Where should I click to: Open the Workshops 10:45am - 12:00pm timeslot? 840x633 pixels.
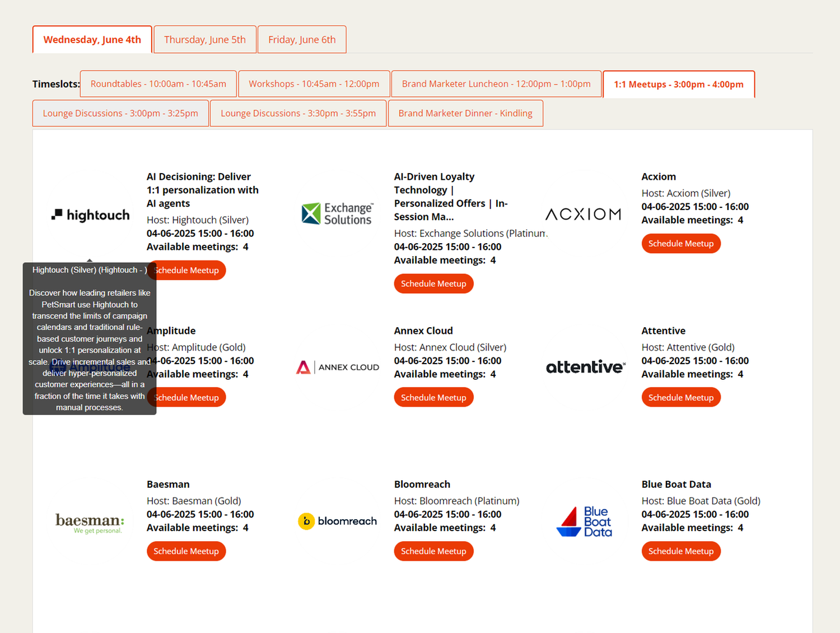point(314,84)
